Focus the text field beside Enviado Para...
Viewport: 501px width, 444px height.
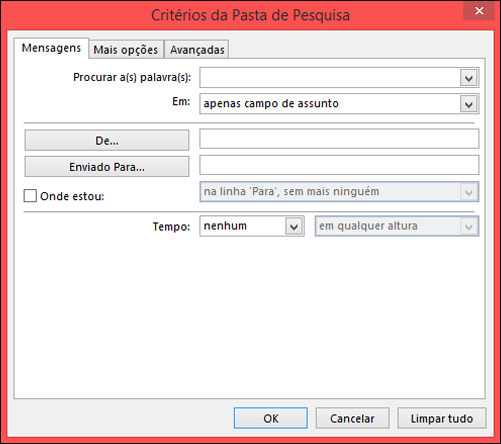[339, 165]
